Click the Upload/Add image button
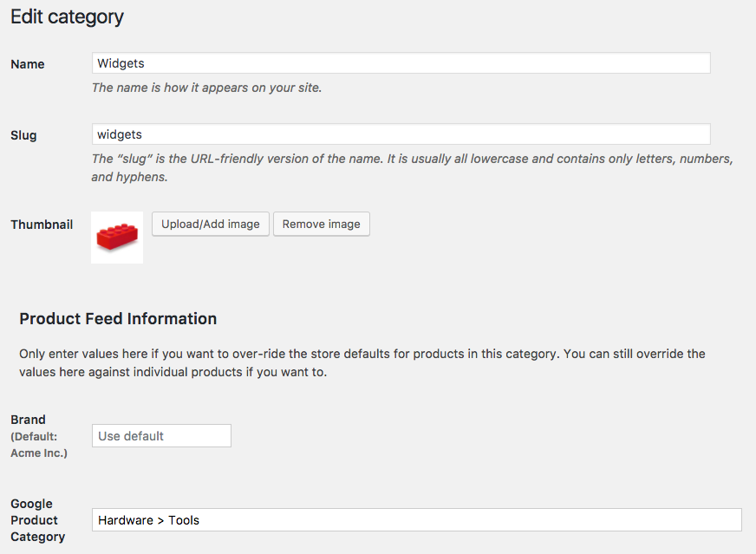The image size is (756, 554). tap(210, 224)
